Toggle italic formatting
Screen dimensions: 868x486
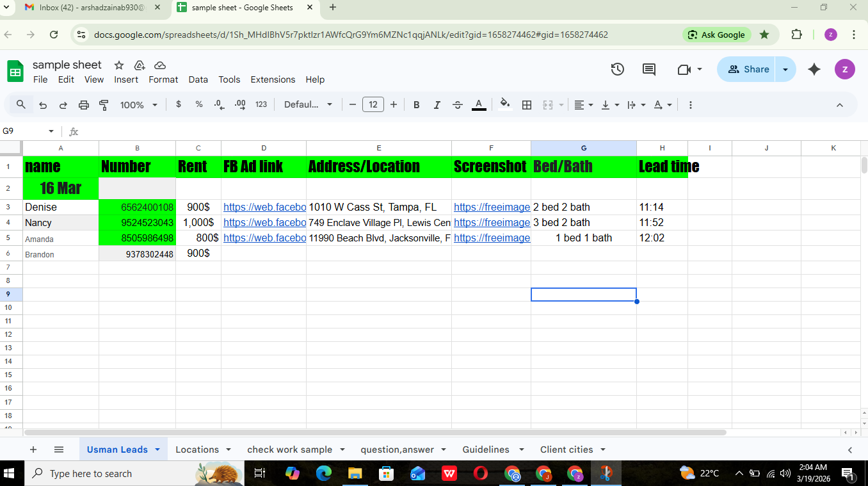(x=437, y=105)
